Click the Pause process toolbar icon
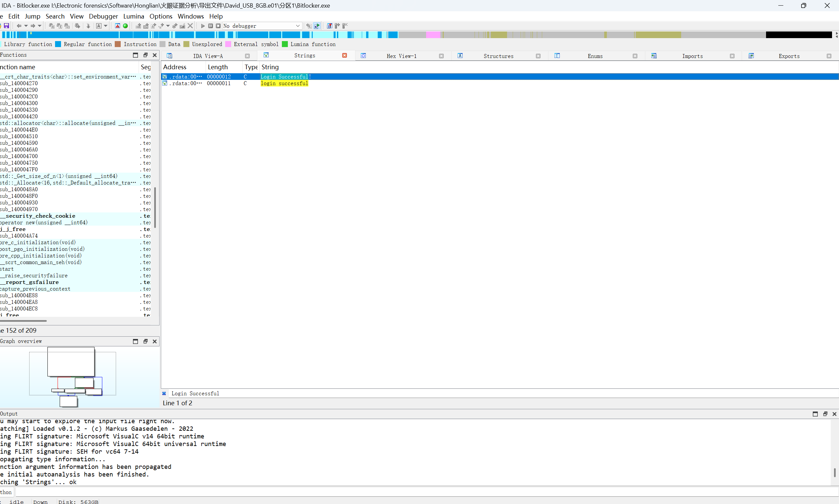Screen dimensions: 839x504 210,26
